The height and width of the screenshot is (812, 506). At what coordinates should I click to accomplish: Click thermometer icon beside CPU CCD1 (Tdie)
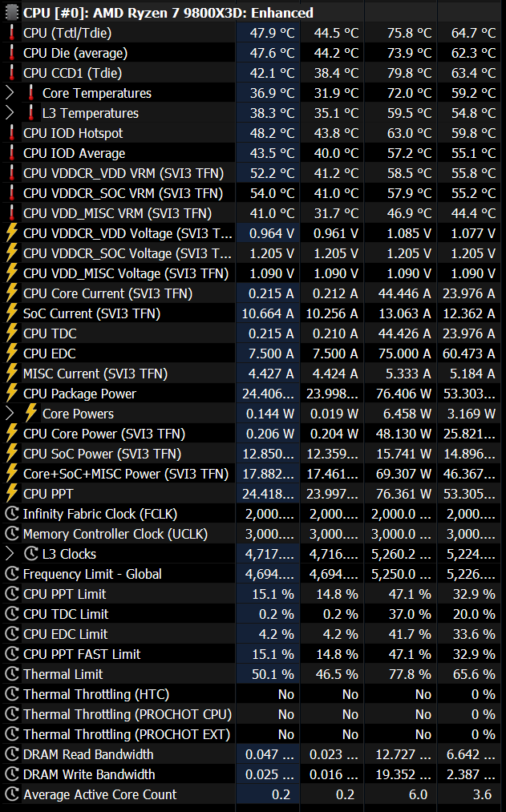point(11,73)
